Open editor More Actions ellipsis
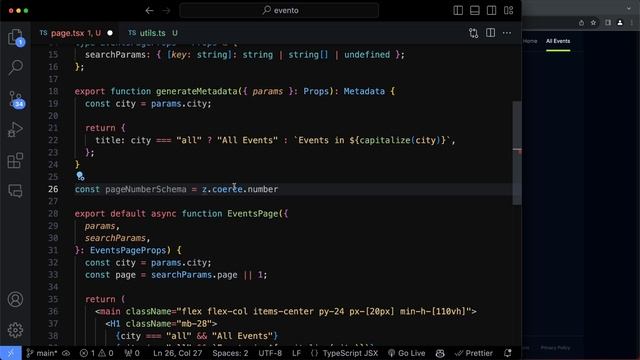This screenshot has height=360, width=640. tap(507, 33)
